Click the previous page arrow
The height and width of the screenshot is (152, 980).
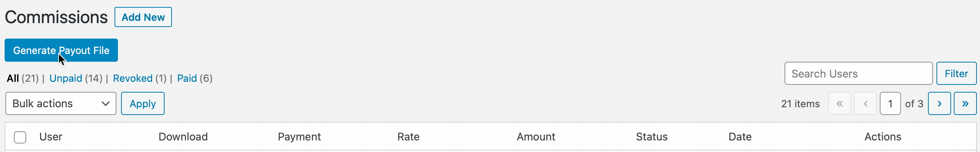pos(865,103)
